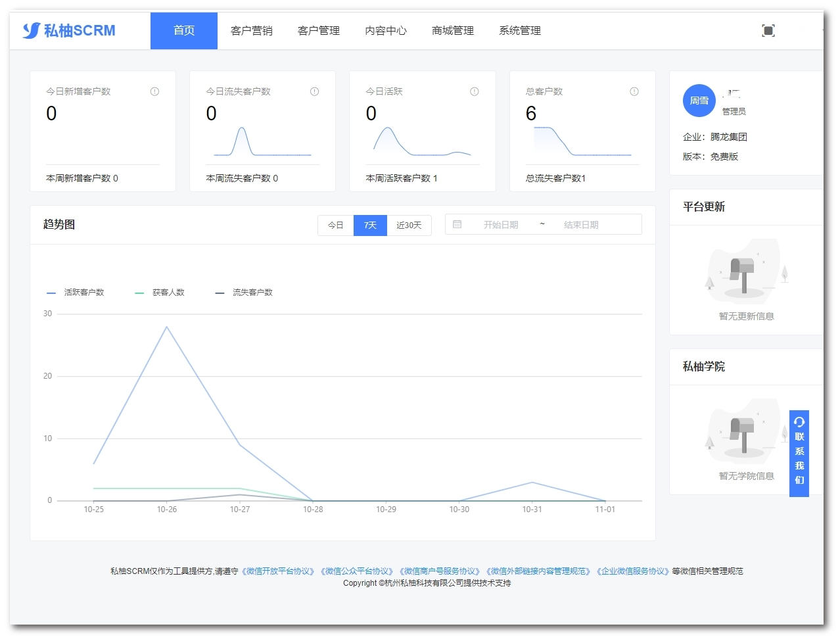This screenshot has width=840, height=641.
Task: Toggle fullscreen mode icon in header
Action: click(768, 30)
